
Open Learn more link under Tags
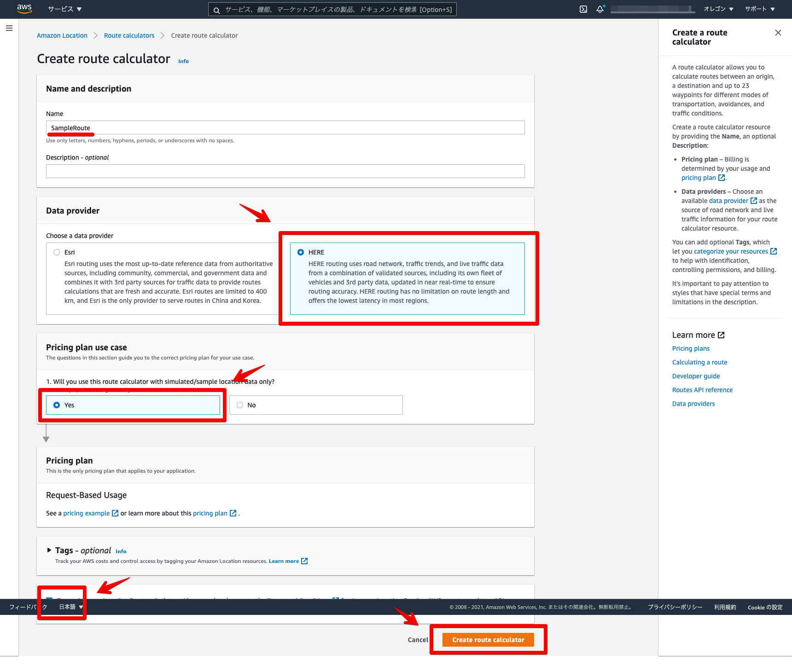[284, 561]
